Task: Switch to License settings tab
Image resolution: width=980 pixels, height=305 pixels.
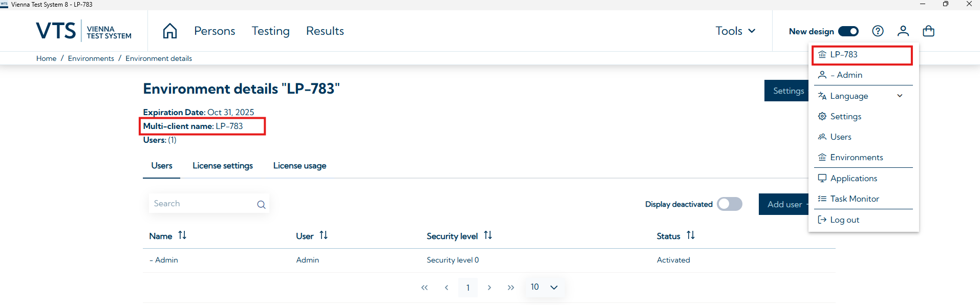Action: (x=223, y=166)
